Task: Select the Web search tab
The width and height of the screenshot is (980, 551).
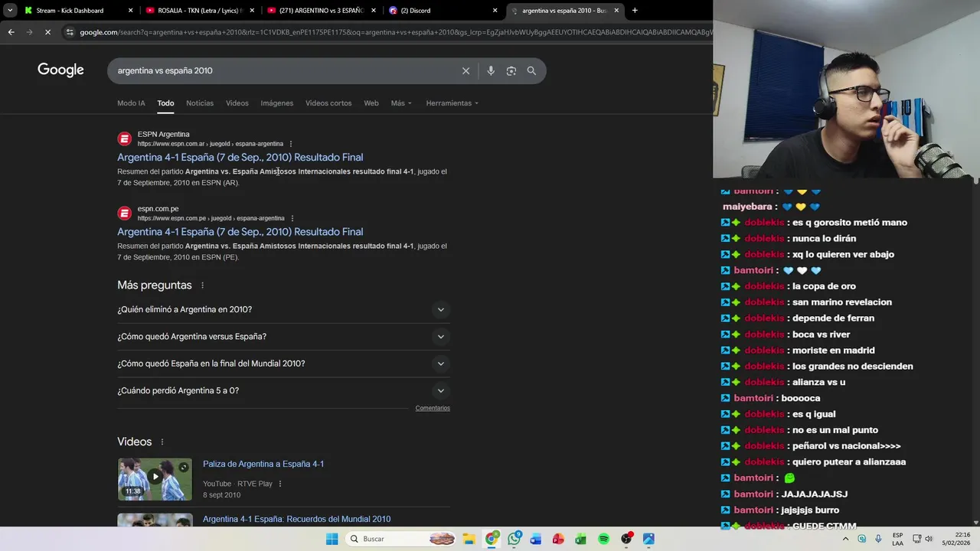Action: pyautogui.click(x=371, y=103)
